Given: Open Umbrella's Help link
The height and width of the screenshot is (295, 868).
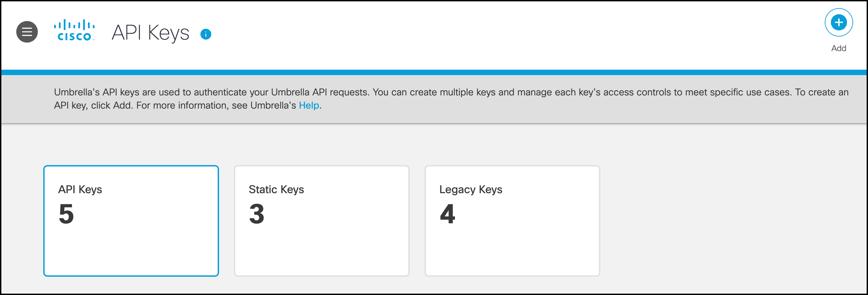Looking at the screenshot, I should (x=309, y=106).
